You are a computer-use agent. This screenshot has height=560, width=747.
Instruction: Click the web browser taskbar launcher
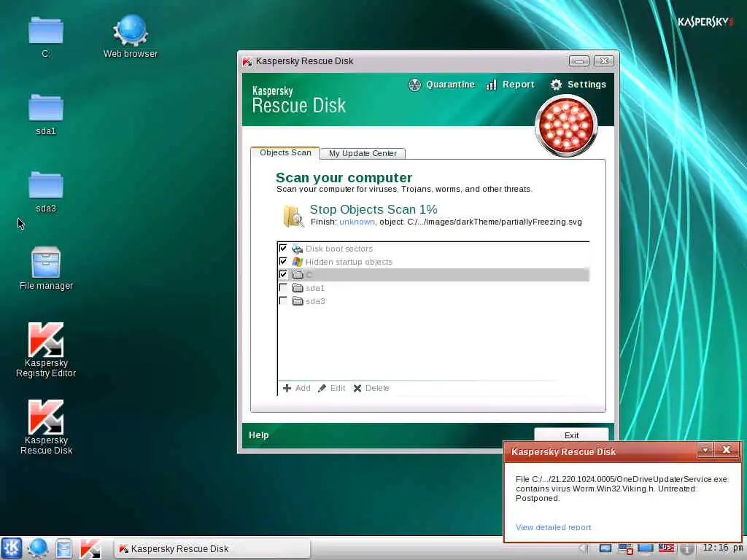point(38,548)
